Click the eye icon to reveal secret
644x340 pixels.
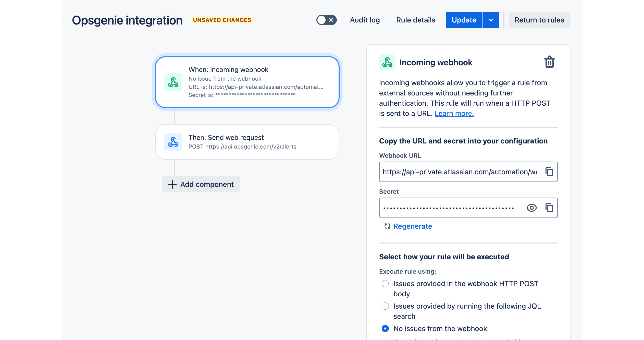(531, 208)
